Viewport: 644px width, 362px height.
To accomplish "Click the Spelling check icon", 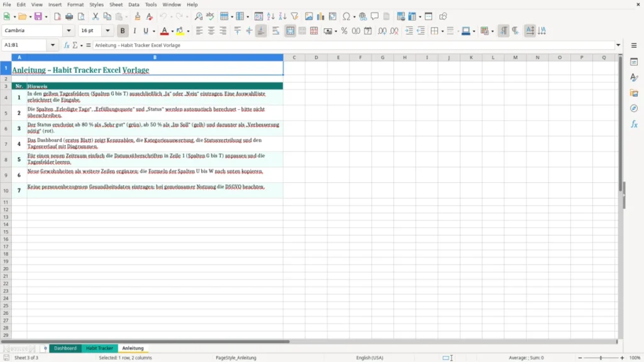I will tap(210, 16).
